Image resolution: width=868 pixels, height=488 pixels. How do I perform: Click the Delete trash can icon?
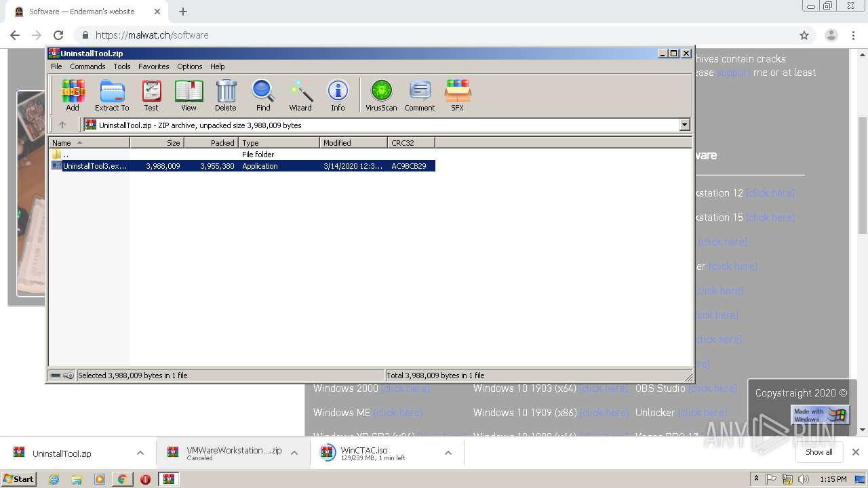click(226, 95)
